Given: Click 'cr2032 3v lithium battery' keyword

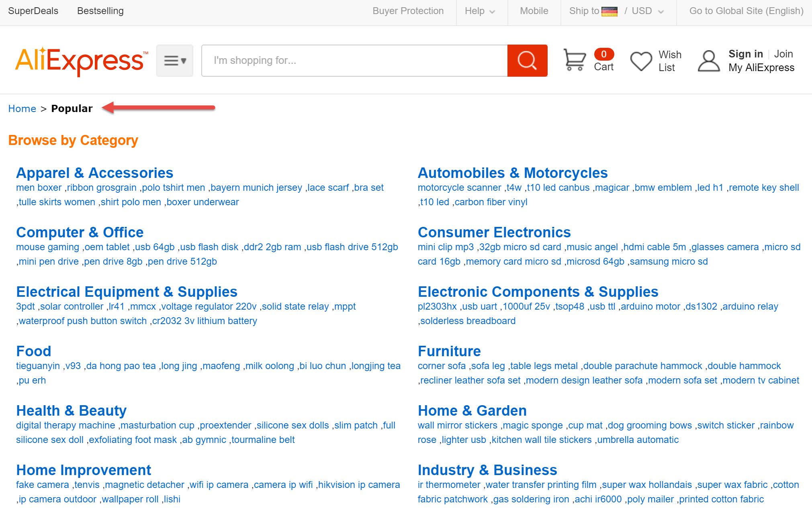Looking at the screenshot, I should tap(205, 321).
